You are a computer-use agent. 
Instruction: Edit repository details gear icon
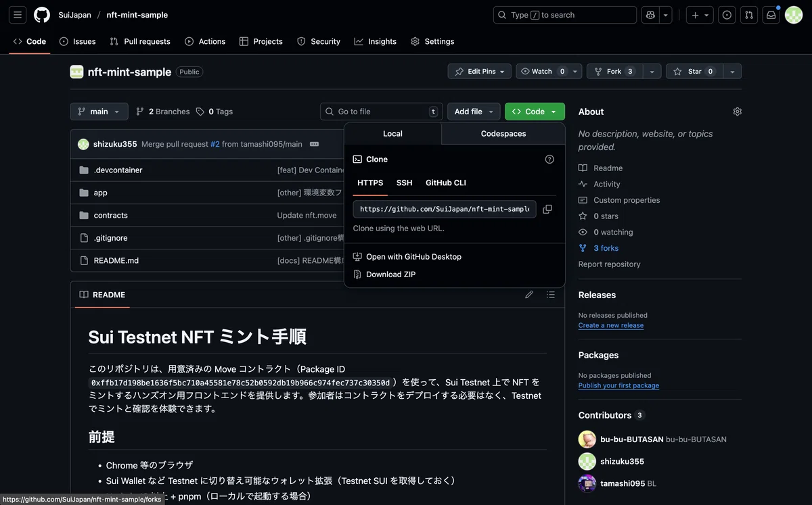click(738, 112)
